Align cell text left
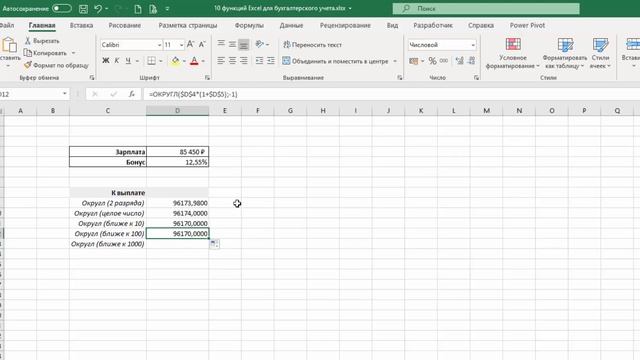Image resolution: width=640 pixels, height=360 pixels. [x=221, y=61]
